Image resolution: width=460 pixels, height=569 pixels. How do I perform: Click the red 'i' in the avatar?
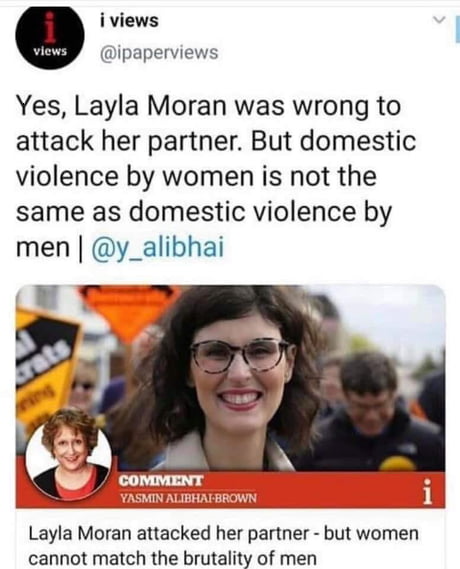(x=50, y=25)
